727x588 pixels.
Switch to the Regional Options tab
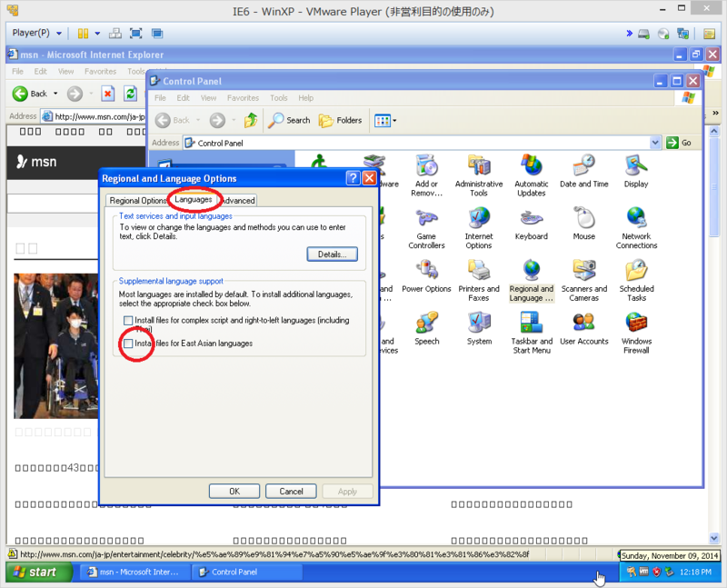point(137,200)
